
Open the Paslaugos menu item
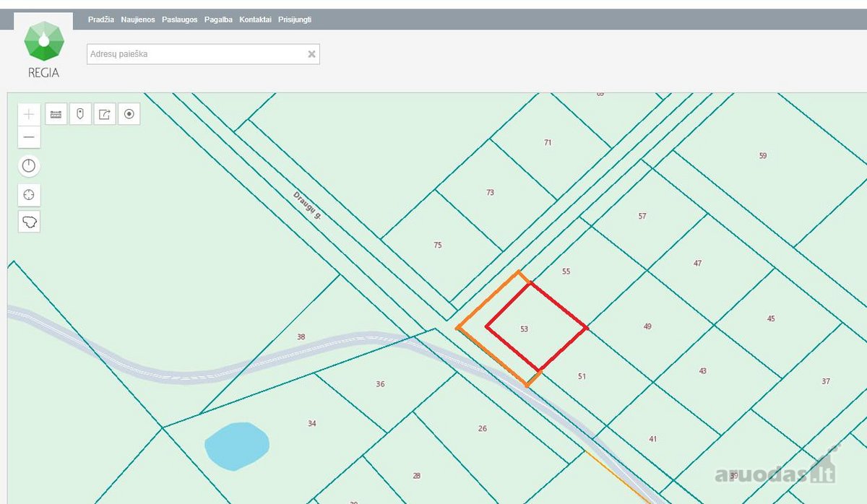point(179,19)
